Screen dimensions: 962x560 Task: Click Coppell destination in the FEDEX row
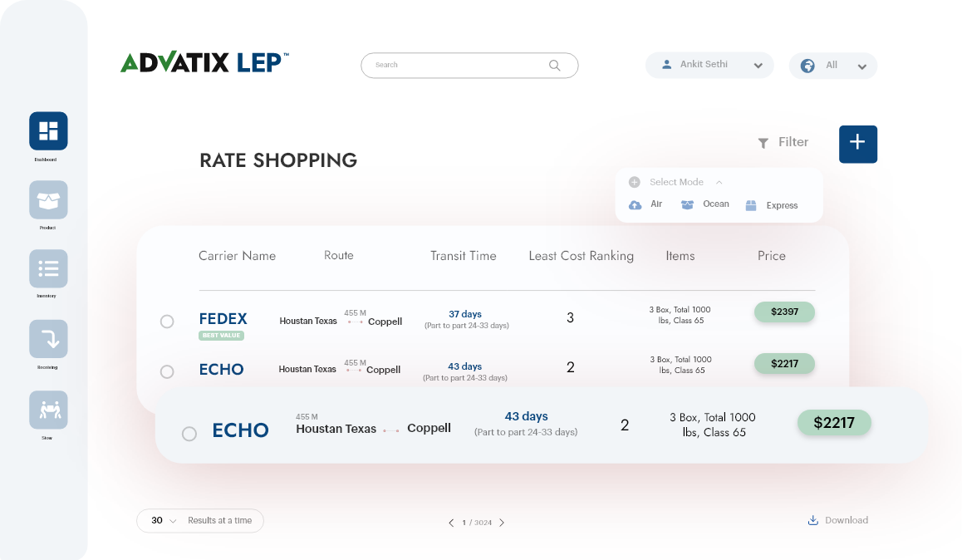(385, 322)
